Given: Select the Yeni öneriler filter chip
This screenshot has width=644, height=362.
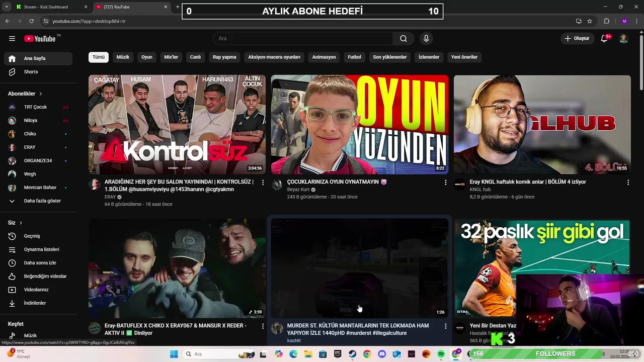Looking at the screenshot, I should point(464,57).
